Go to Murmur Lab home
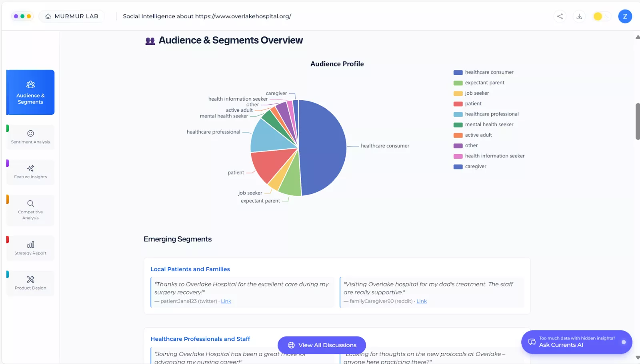640x364 pixels. (72, 16)
